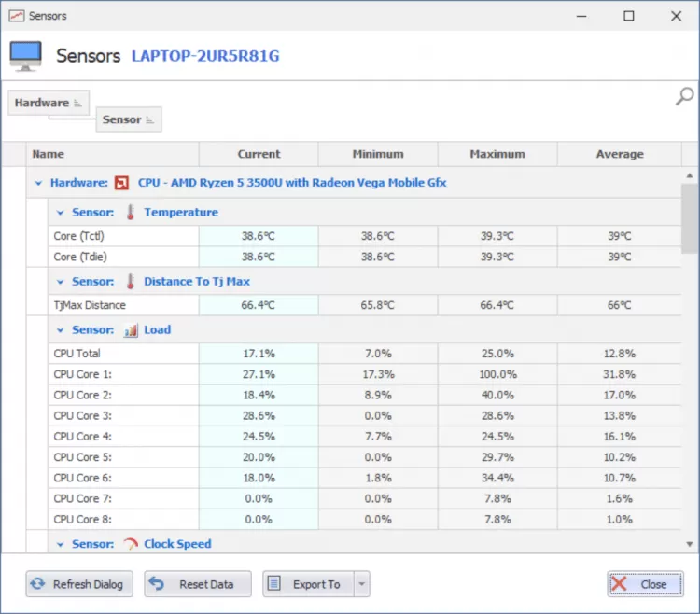Click the Distance To Tj Max thermometer icon
The image size is (700, 614).
130,282
